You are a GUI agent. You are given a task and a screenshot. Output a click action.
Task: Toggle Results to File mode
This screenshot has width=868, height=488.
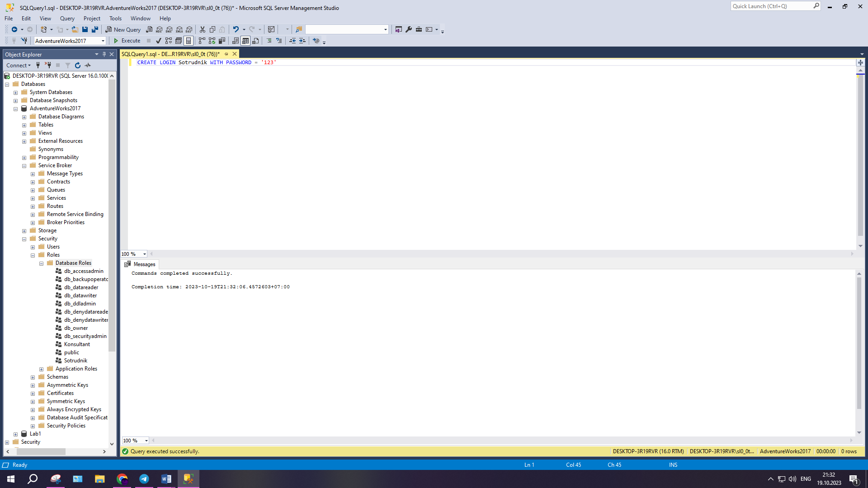255,41
